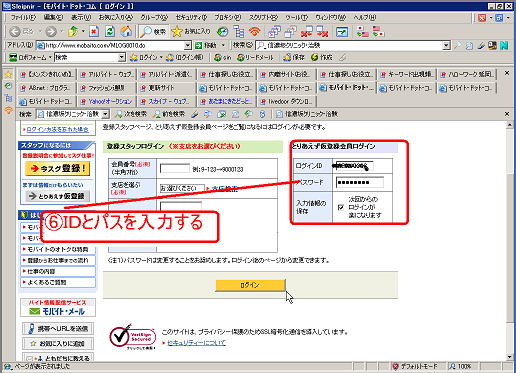The image size is (516, 373).
Task: Click the yellow ログイン page button
Action: click(250, 285)
